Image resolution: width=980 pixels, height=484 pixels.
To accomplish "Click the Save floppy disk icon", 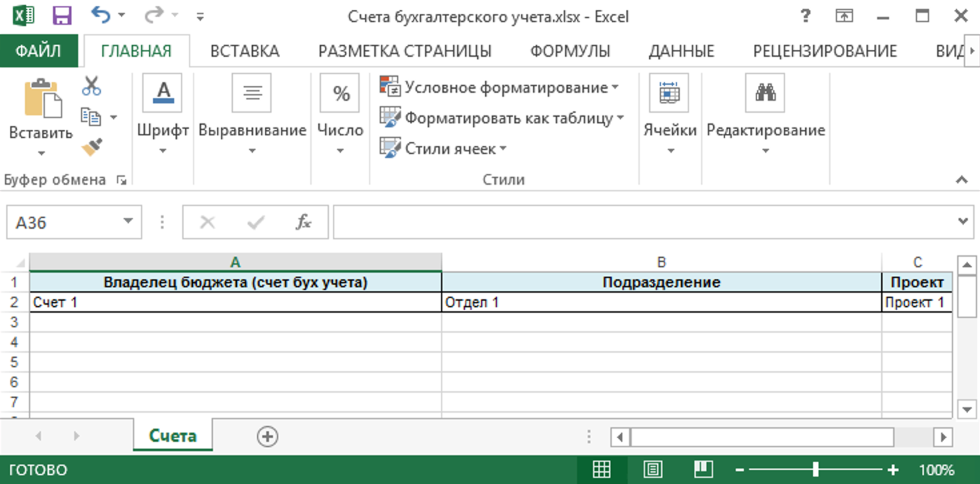I will pyautogui.click(x=61, y=16).
